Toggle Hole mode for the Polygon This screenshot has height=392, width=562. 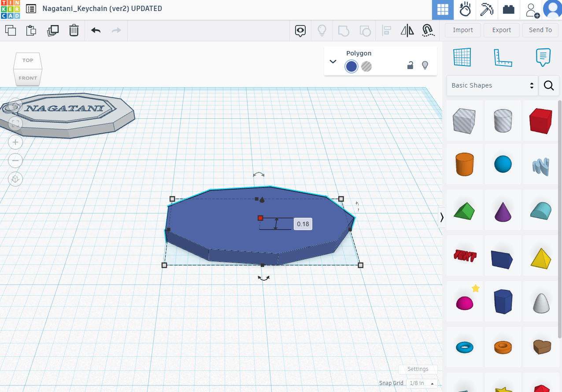click(x=366, y=66)
